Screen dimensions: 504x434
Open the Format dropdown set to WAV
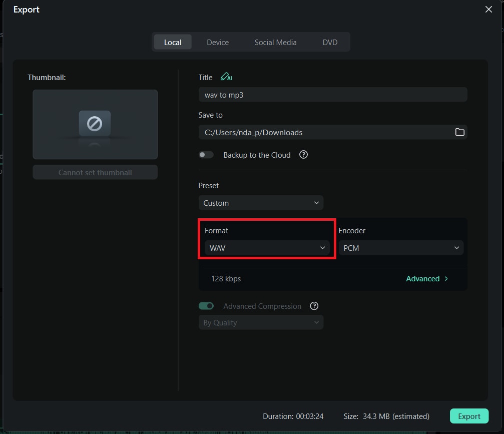[267, 247]
